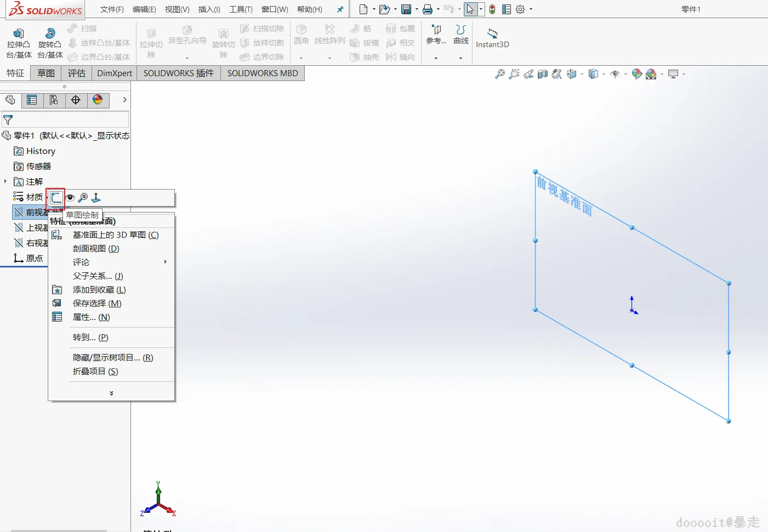Expand the context menu's hidden items chevron
768x532 pixels.
(x=111, y=393)
